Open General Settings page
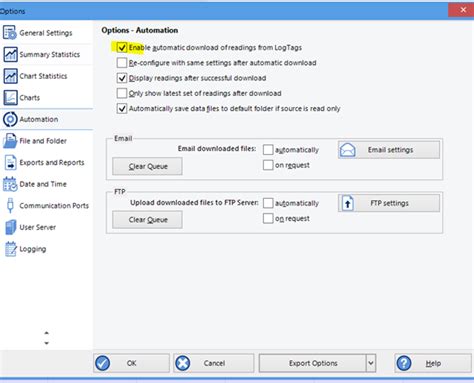Screen dimensions: 474x383 coord(46,33)
